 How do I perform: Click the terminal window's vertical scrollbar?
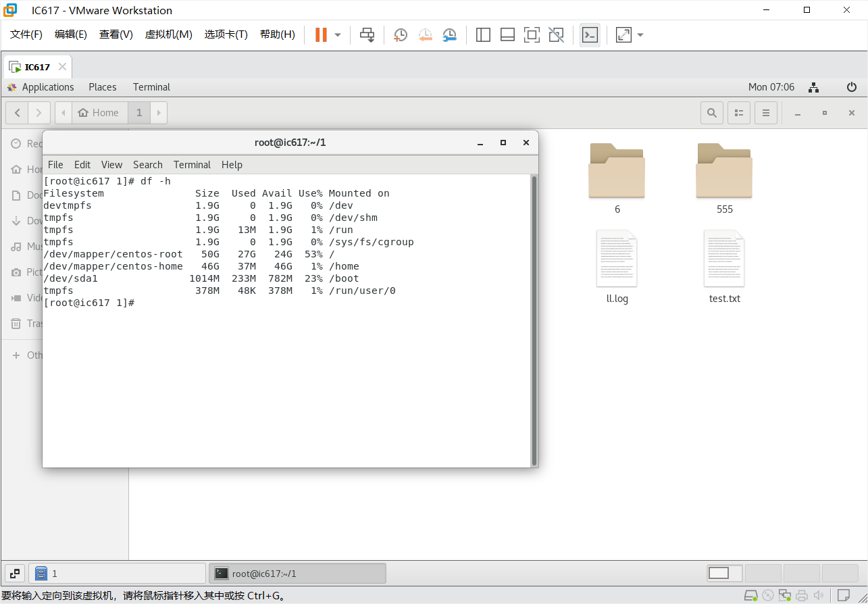534,320
